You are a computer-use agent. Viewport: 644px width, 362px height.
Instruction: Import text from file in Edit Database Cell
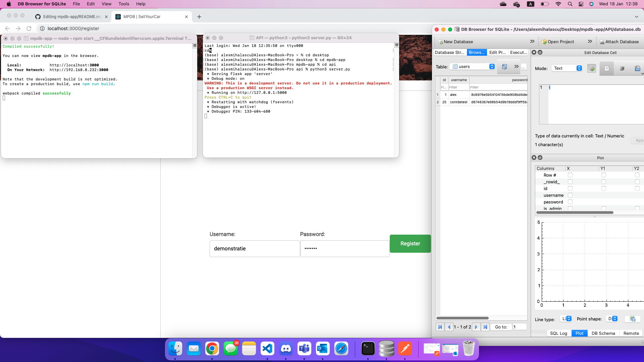click(638, 68)
